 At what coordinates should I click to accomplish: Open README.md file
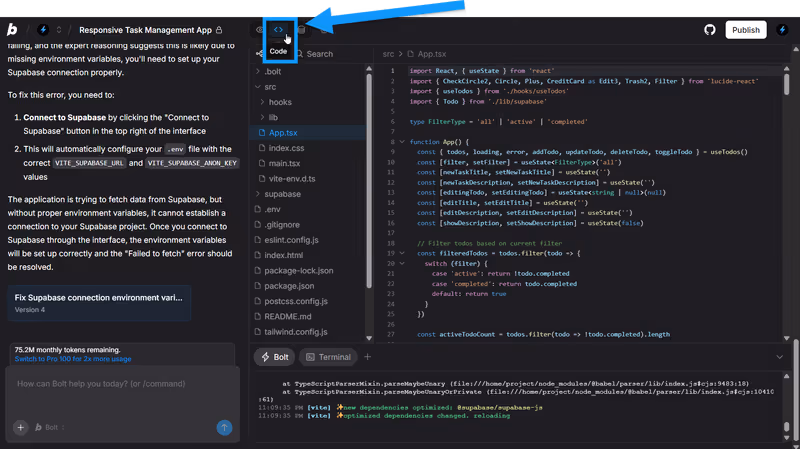coord(288,316)
